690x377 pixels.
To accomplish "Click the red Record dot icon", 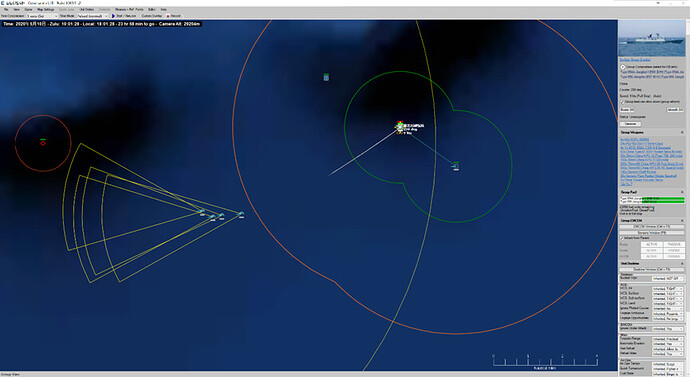I will click(x=168, y=16).
